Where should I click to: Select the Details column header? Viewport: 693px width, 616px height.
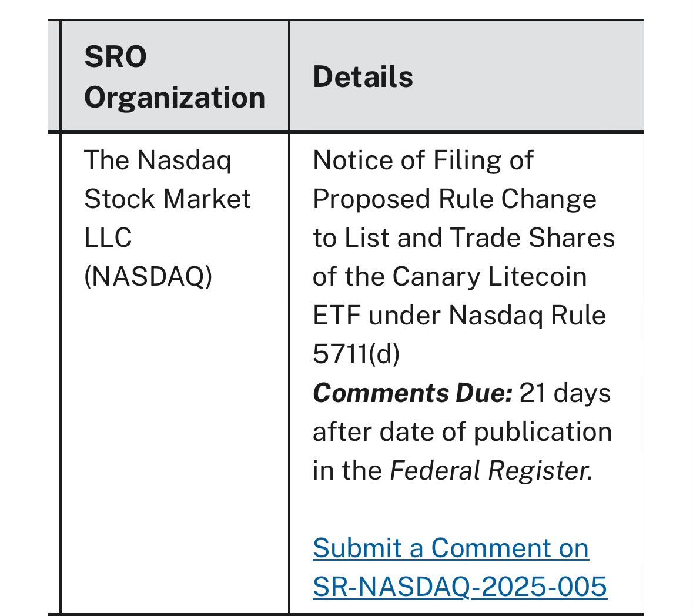pos(363,77)
